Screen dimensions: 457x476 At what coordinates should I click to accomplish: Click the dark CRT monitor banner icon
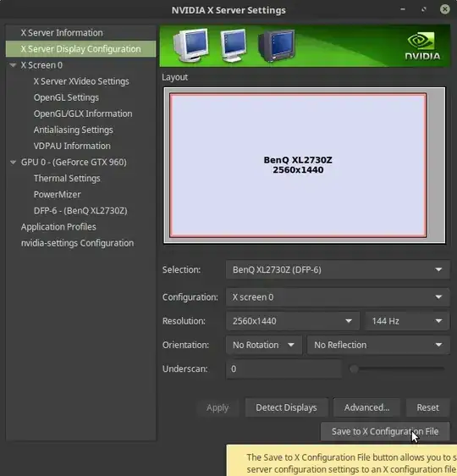point(276,46)
